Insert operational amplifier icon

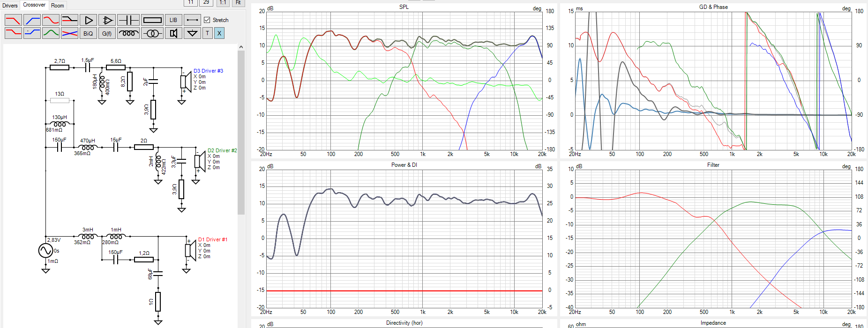click(x=107, y=20)
